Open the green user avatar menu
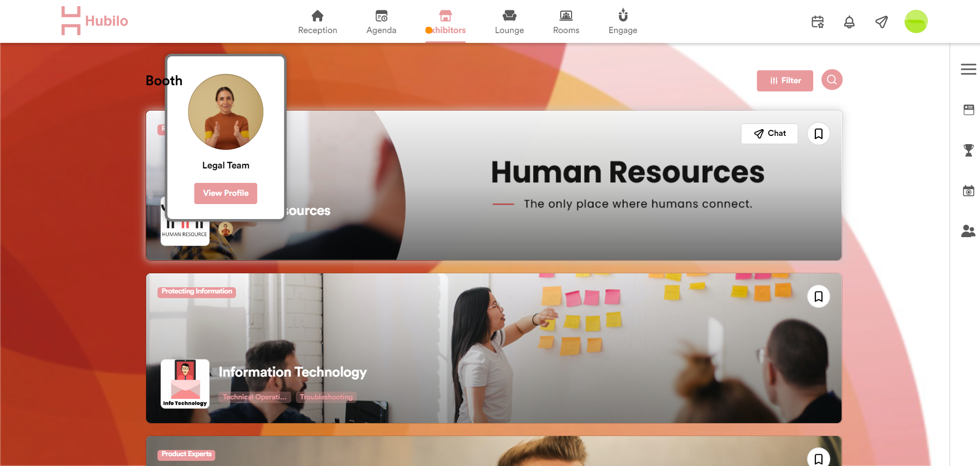Screen dimensions: 980x466 916,22
